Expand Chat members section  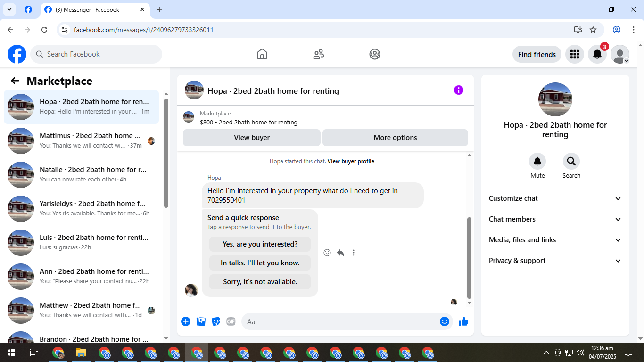coord(555,219)
